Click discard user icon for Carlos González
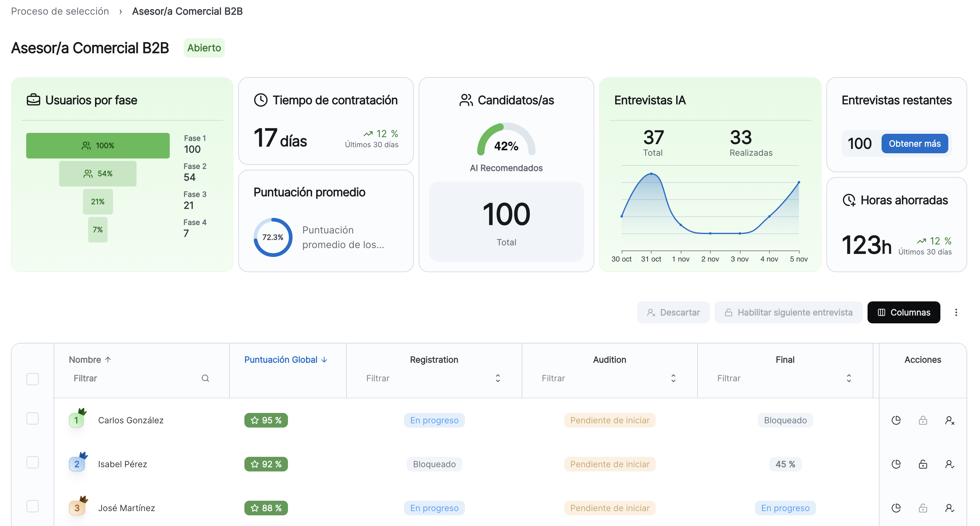The image size is (980, 526). pyautogui.click(x=949, y=420)
